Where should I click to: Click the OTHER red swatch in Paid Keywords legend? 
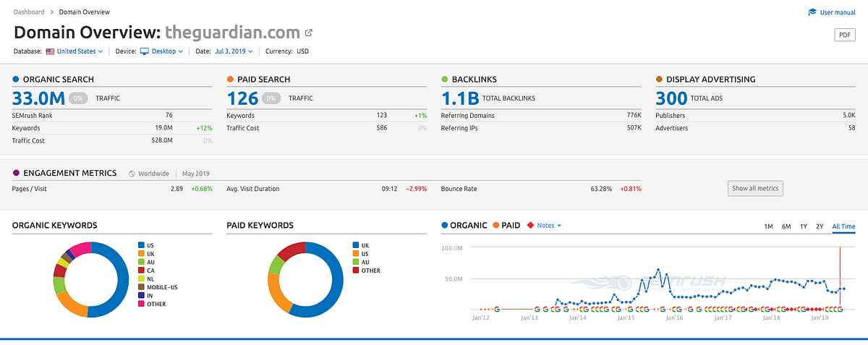point(355,271)
